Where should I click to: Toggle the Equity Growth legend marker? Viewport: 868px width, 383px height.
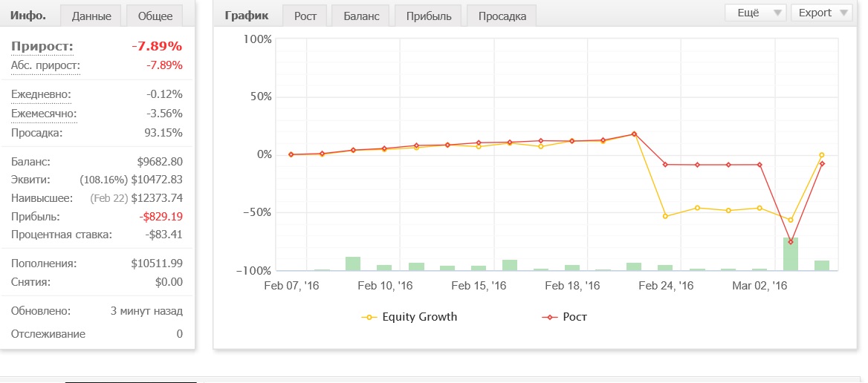click(369, 317)
